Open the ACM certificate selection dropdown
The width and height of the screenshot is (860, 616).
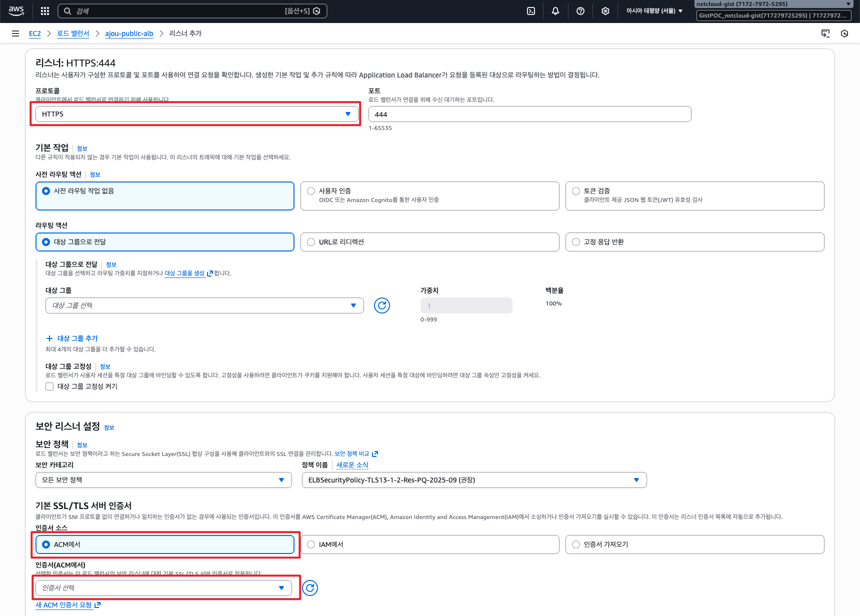click(163, 588)
